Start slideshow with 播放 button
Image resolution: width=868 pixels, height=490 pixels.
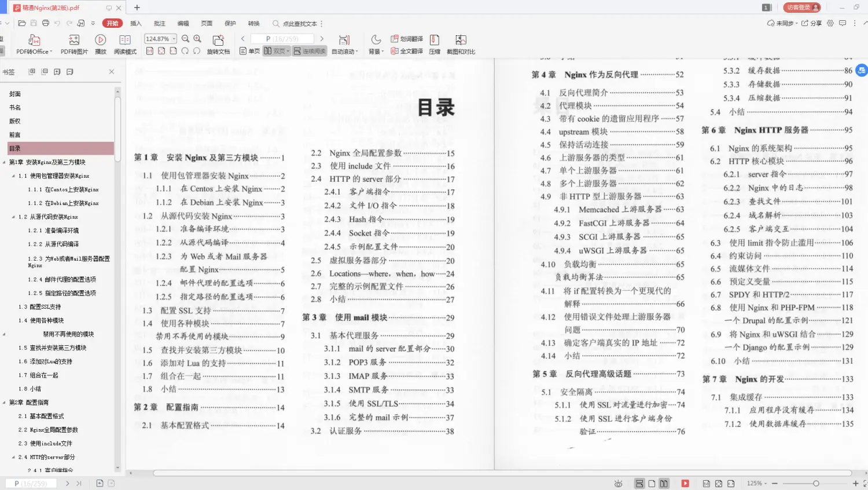tap(101, 44)
